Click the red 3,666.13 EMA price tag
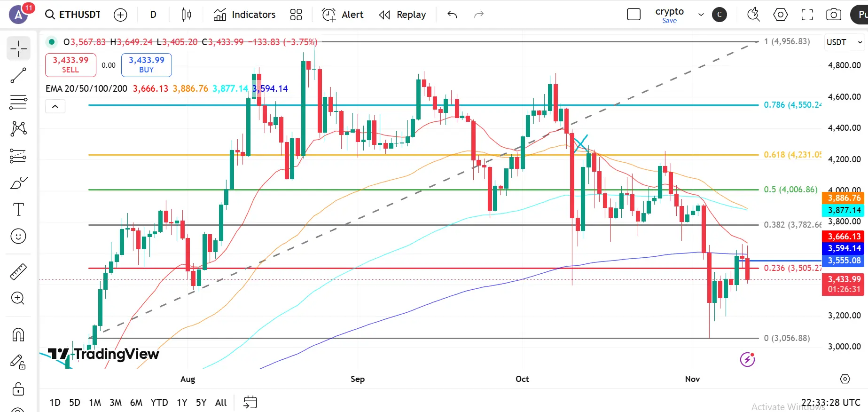Image resolution: width=868 pixels, height=412 pixels. [x=844, y=237]
